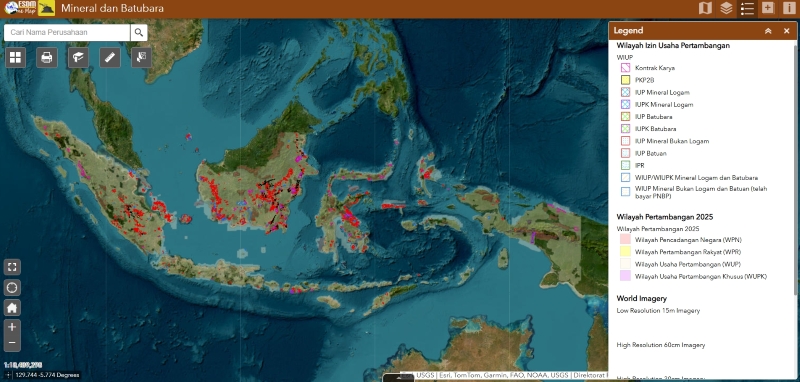Open the About info icon
The image size is (800, 382).
pyautogui.click(x=789, y=8)
